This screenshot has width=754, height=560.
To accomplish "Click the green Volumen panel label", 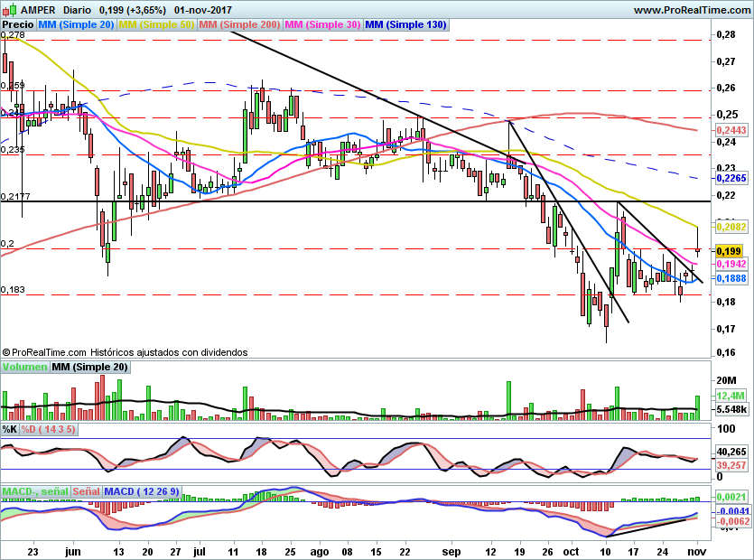I will click(24, 367).
